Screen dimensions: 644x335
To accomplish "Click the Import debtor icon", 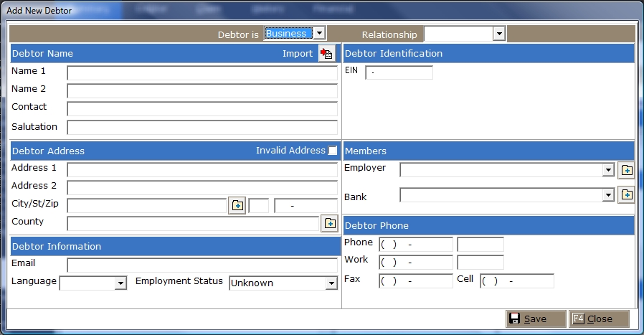I will point(326,54).
